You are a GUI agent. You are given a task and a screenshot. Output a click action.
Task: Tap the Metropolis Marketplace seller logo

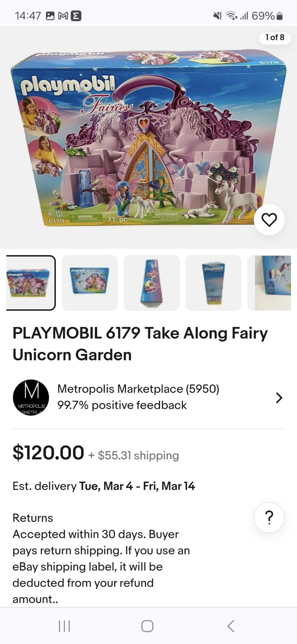pos(31,398)
